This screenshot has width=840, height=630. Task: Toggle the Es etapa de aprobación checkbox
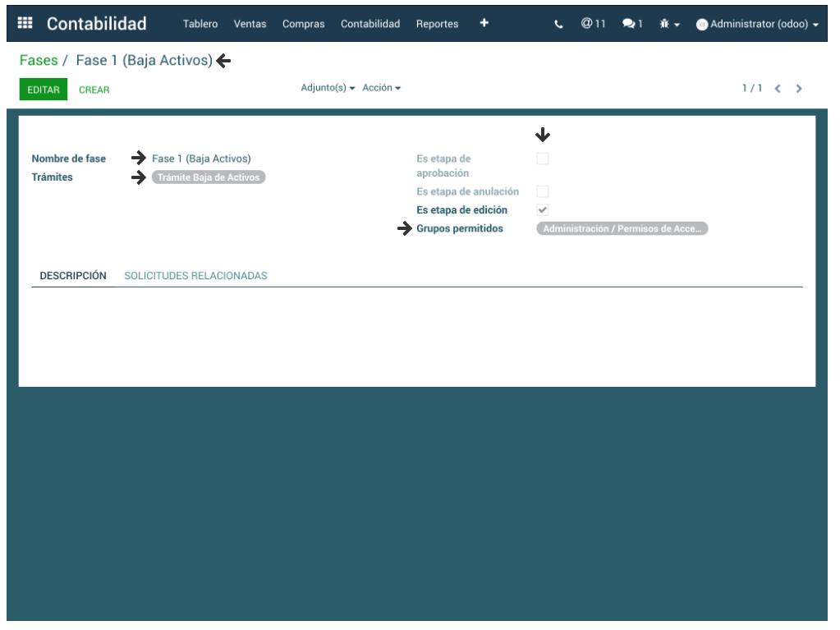click(543, 159)
